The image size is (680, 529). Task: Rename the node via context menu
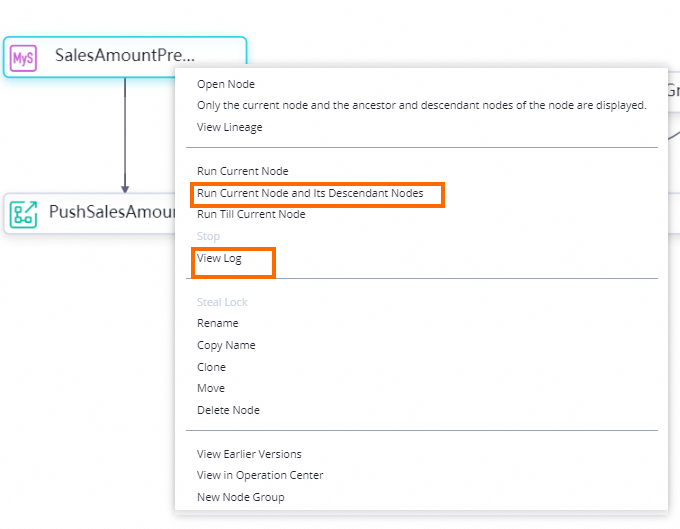tap(217, 323)
